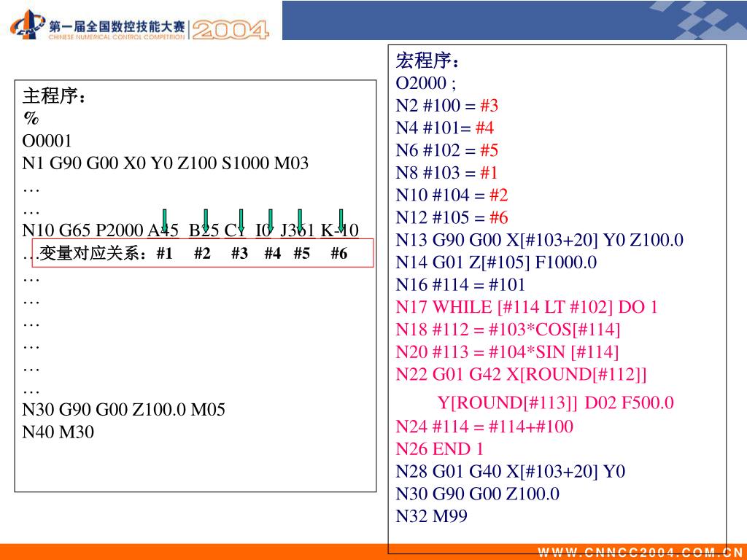
Task: Select the O0001 program number line
Action: click(47, 141)
